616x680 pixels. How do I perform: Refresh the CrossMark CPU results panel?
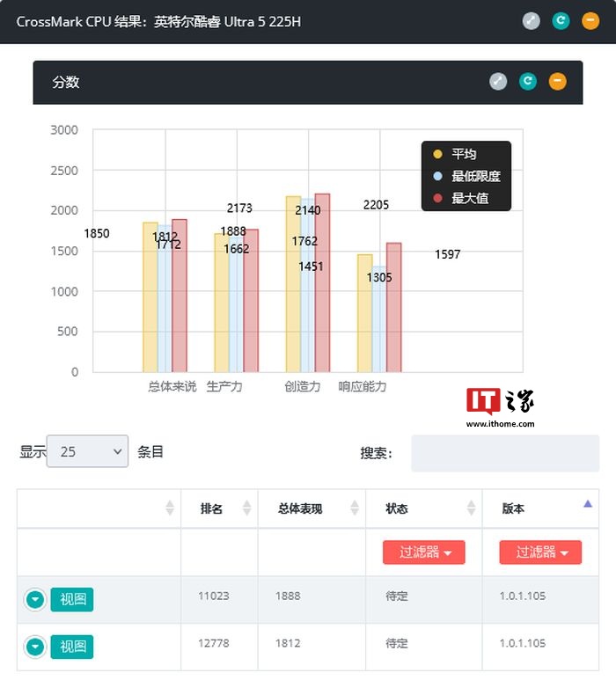(561, 21)
